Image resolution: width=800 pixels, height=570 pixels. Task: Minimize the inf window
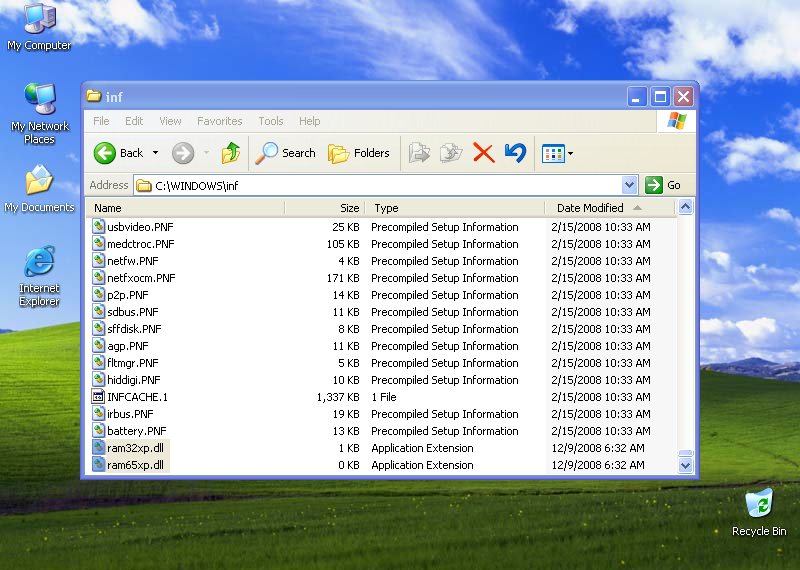coord(637,96)
